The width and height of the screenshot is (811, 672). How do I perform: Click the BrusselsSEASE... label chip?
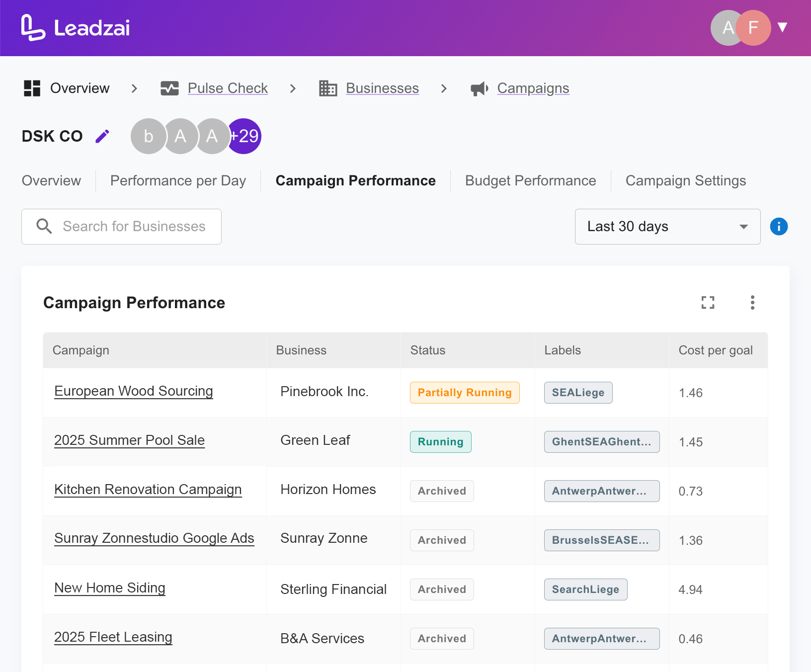(602, 540)
